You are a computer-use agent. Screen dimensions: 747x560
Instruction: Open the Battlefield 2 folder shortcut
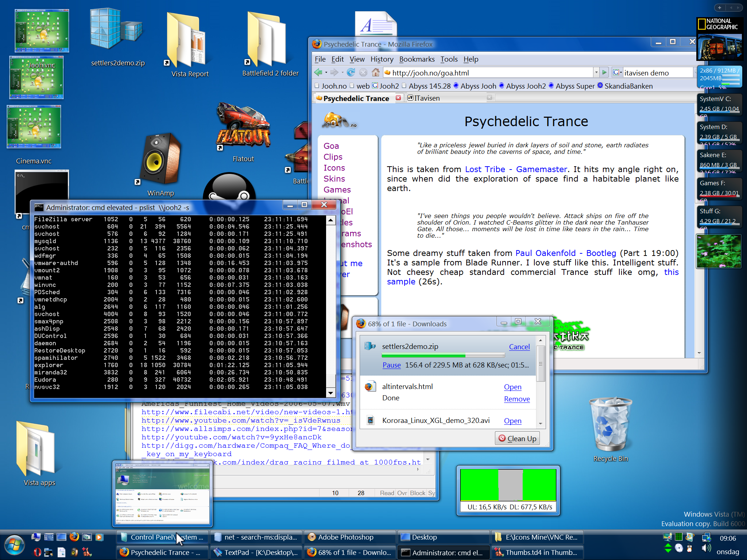pos(270,44)
